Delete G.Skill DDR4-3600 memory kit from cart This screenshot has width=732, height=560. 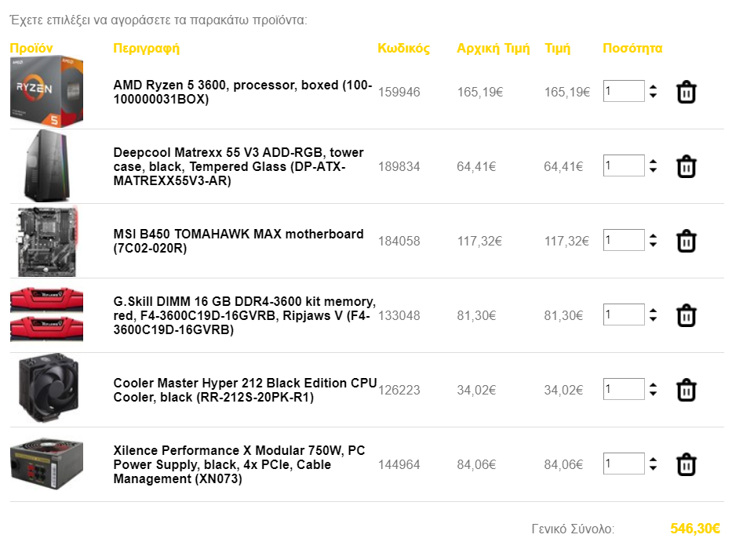point(686,315)
